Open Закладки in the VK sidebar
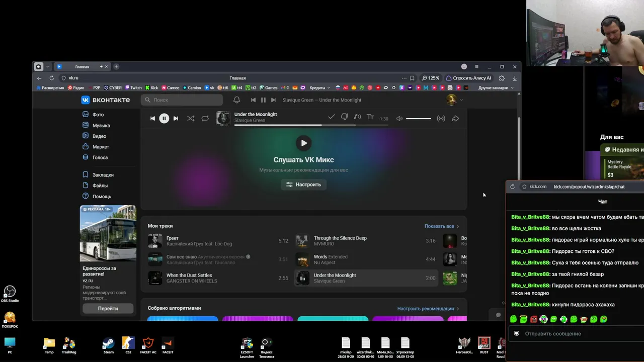 click(103, 175)
